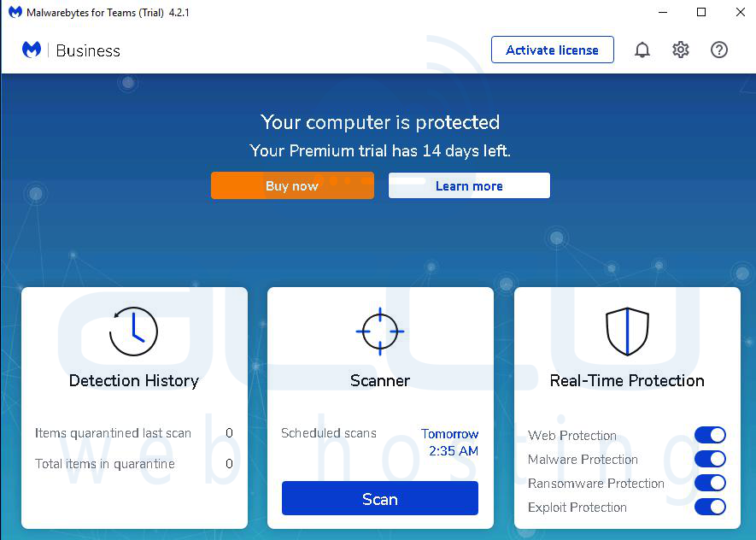
Task: Click the Ransomware Protection label
Action: [x=596, y=484]
